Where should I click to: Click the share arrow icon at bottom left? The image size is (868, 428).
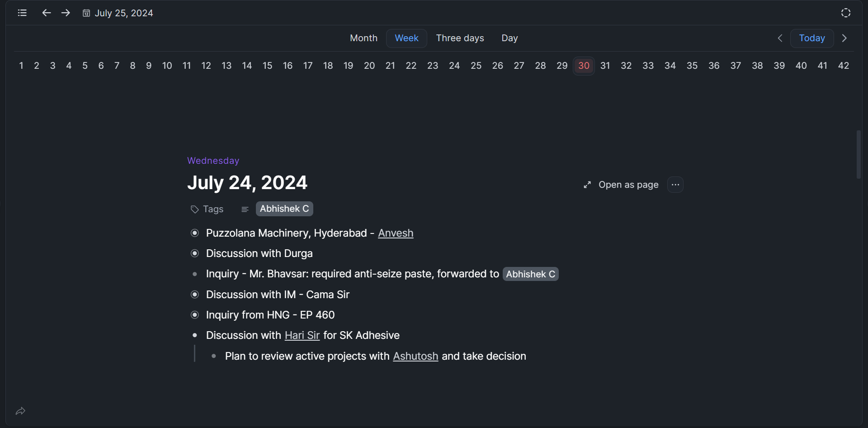(20, 411)
